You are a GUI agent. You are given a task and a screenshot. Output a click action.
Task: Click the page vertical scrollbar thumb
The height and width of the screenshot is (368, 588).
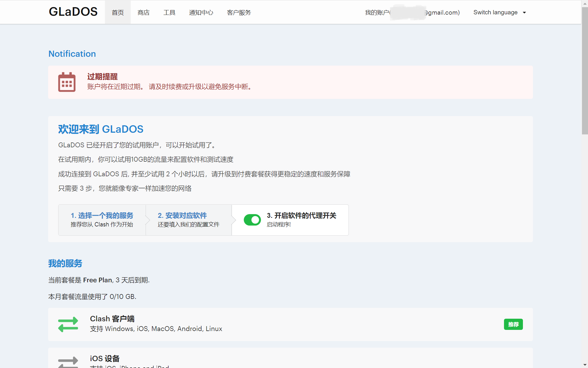(x=585, y=70)
